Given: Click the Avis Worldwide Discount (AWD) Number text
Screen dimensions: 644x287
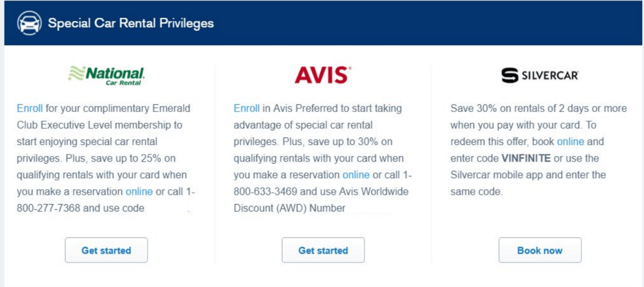Looking at the screenshot, I should (322, 200).
